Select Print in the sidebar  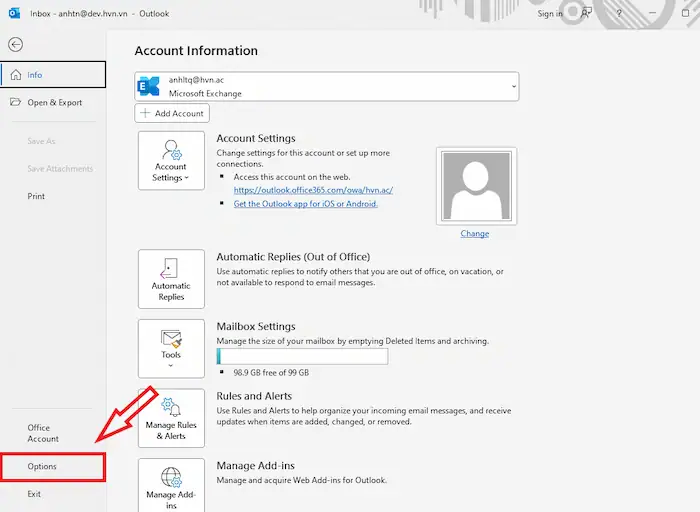pos(36,196)
